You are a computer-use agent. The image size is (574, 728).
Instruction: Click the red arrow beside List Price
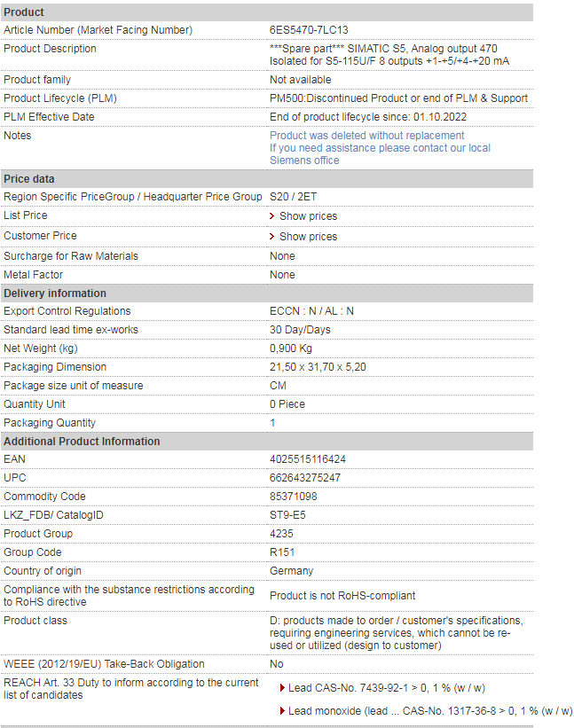coord(272,215)
